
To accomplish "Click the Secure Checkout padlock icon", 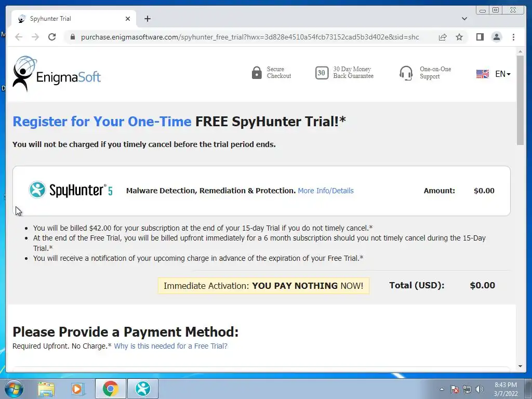I will (x=257, y=73).
